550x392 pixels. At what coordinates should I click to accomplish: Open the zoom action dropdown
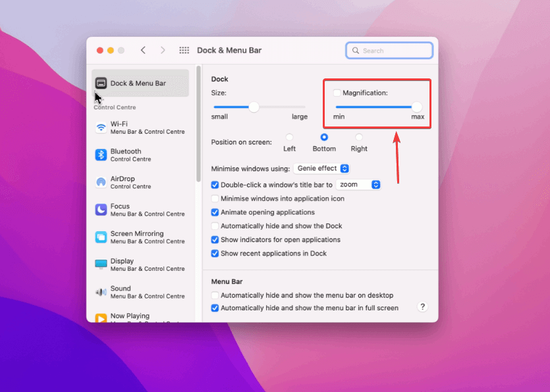358,184
